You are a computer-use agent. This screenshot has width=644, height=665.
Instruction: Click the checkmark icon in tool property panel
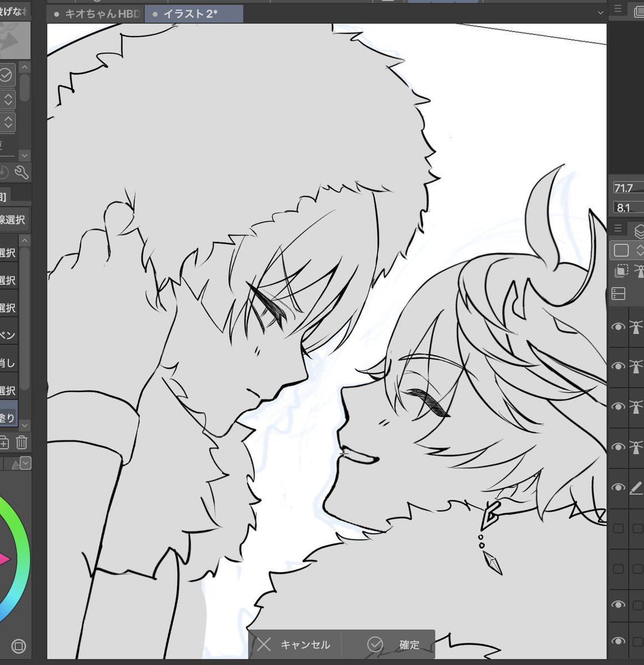[6, 74]
